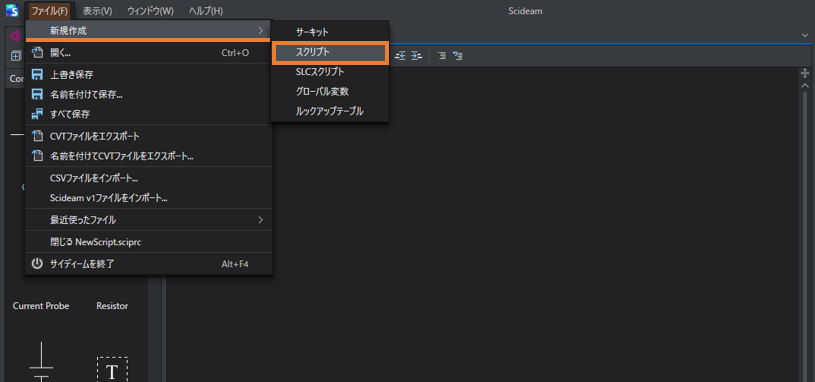Expand the 最近使ったファイル submenu
The image size is (815, 382).
tap(149, 220)
